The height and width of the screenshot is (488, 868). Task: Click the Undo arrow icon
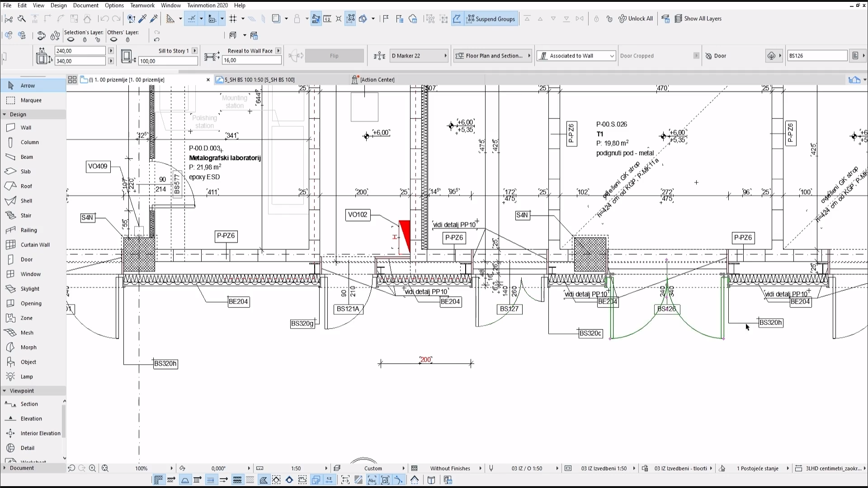click(104, 19)
